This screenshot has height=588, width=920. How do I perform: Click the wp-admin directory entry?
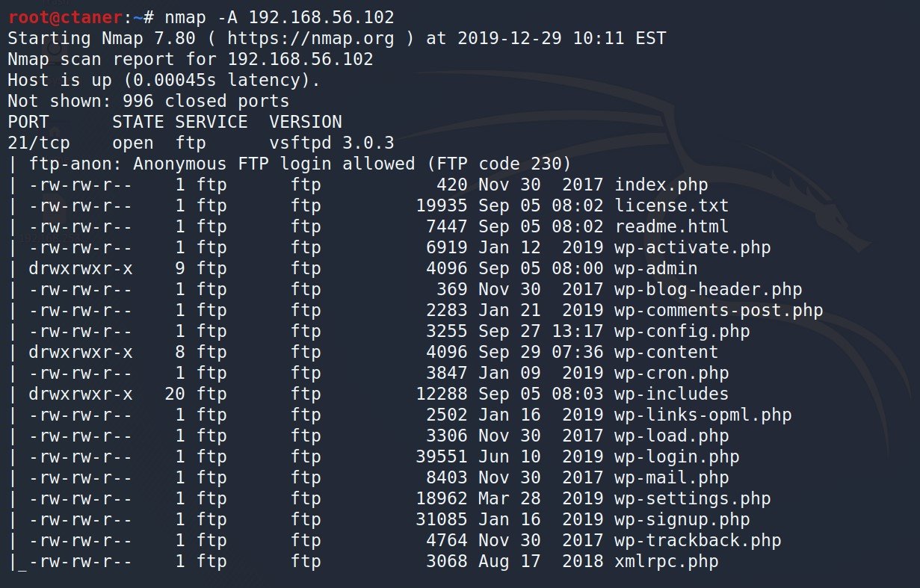[x=656, y=268]
